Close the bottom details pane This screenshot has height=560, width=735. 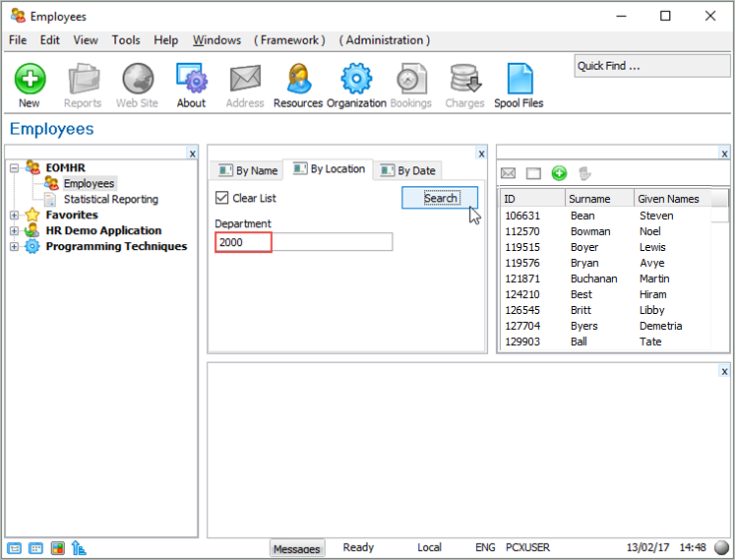725,371
